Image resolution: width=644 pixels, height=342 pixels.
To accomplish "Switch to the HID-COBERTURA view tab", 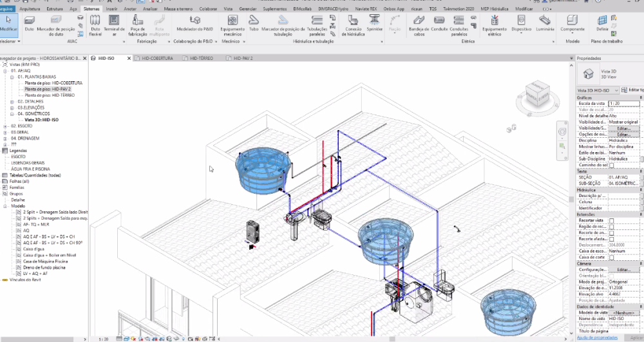I will tap(157, 59).
